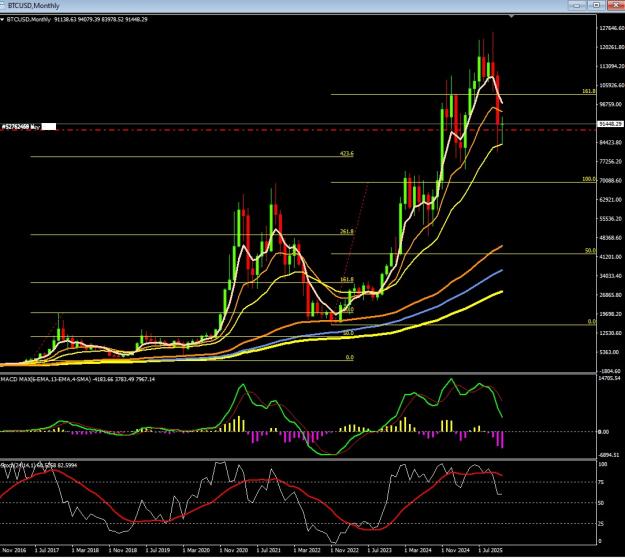Click time axis label 1 Mar 2020
The image size is (625, 558).
point(196,550)
